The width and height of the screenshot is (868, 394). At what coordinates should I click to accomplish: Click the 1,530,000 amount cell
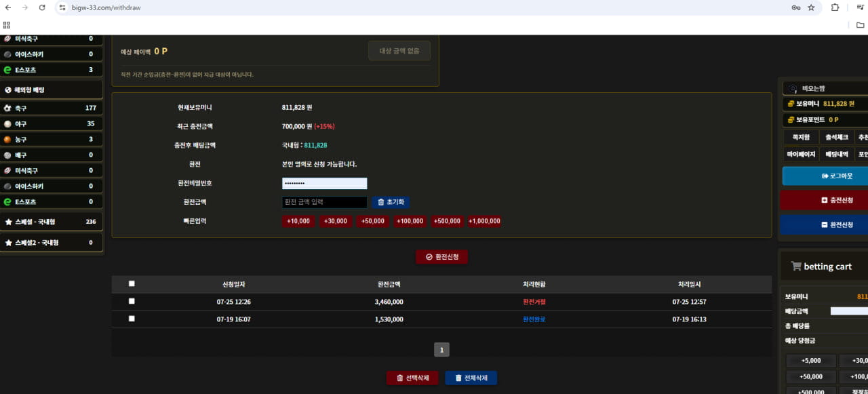pos(389,319)
